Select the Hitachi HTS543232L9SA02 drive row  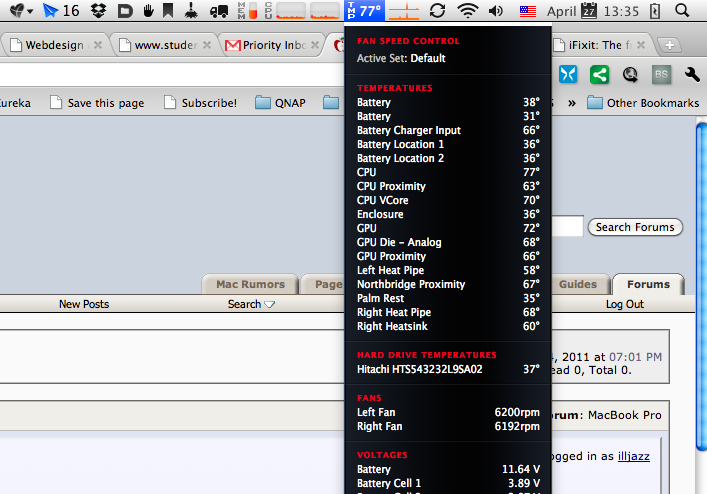[x=448, y=370]
